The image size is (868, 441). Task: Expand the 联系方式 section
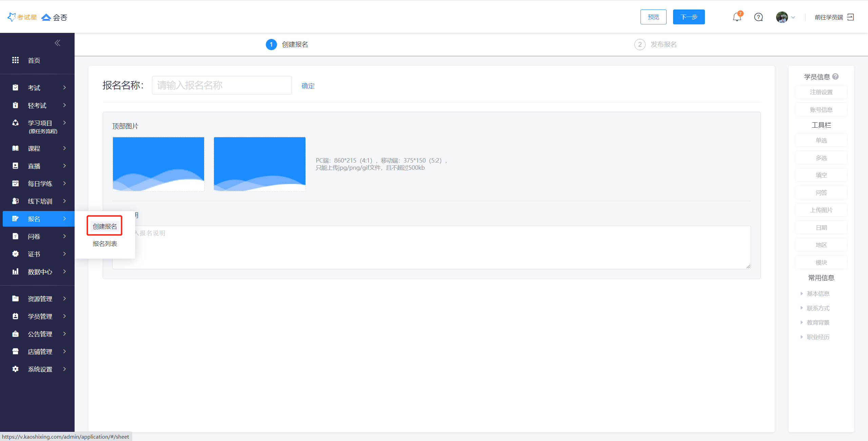pos(817,308)
